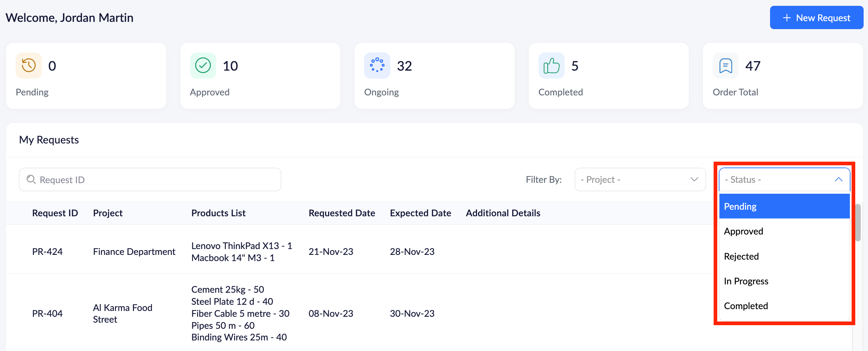Click the Completed thumbs-up icon

[x=551, y=66]
